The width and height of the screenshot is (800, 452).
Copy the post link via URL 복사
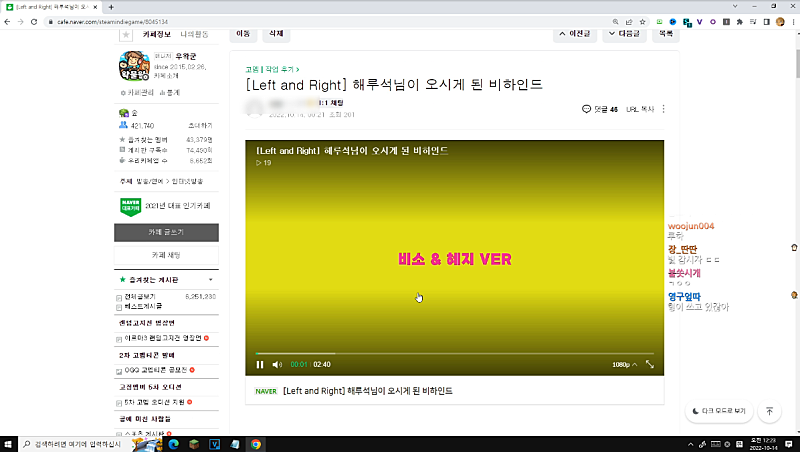click(640, 109)
